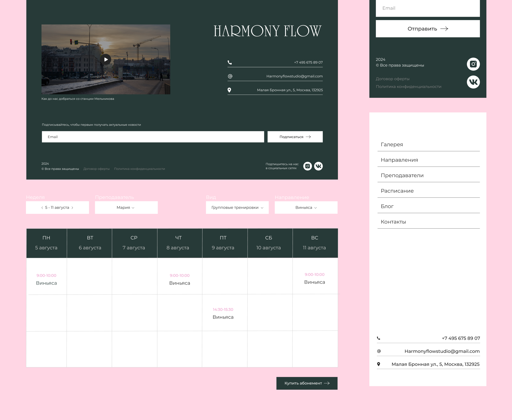The width and height of the screenshot is (512, 420).
Task: Click the map pin icon in mobile menu
Action: coord(379,364)
